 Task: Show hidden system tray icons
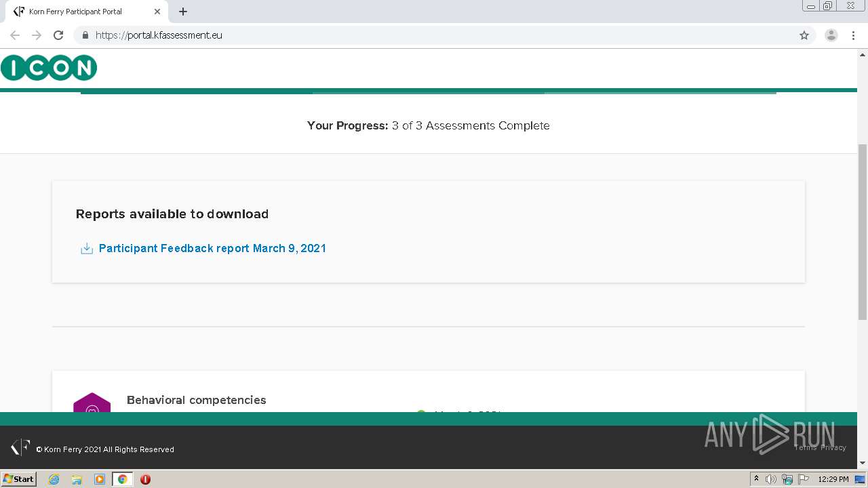[x=757, y=479]
